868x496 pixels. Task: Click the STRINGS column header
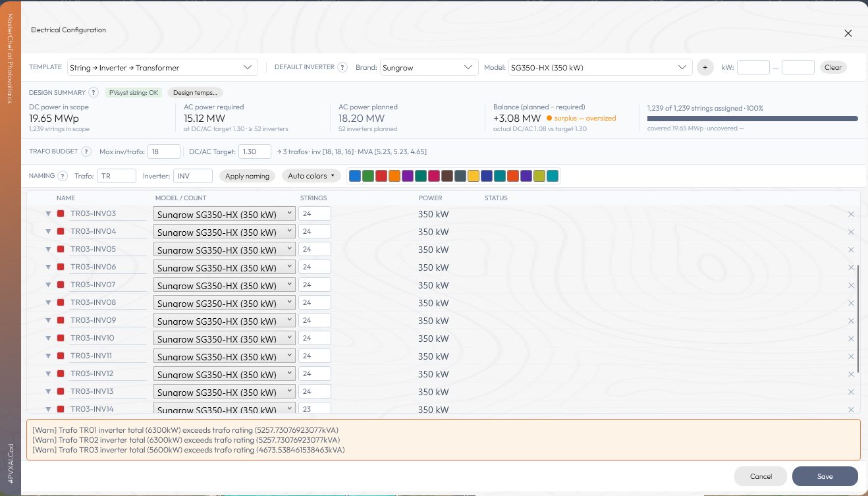313,198
